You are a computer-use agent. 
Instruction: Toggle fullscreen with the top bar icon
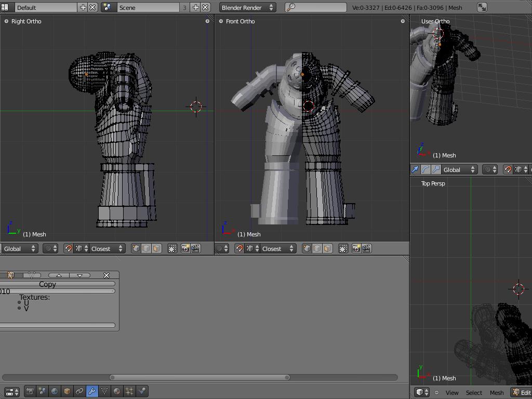click(482, 7)
